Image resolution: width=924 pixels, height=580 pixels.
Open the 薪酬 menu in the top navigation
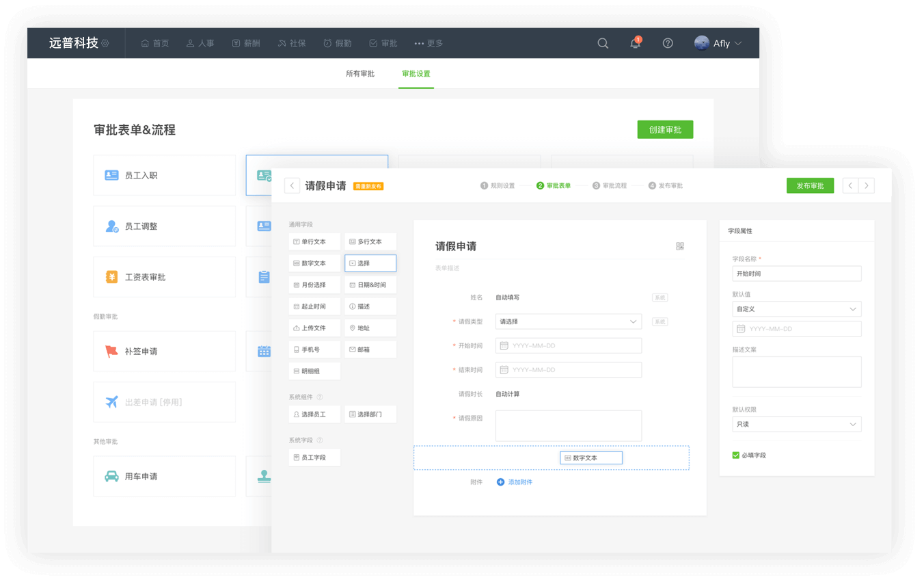point(246,43)
